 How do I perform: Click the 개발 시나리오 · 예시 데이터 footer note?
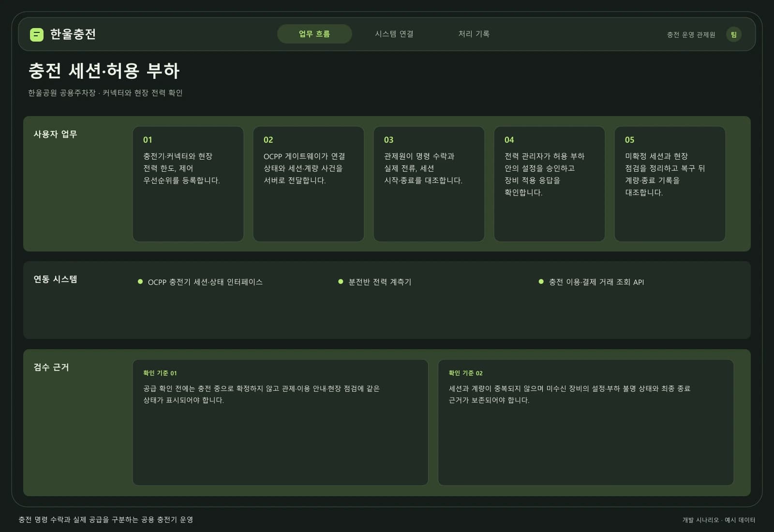(x=719, y=520)
